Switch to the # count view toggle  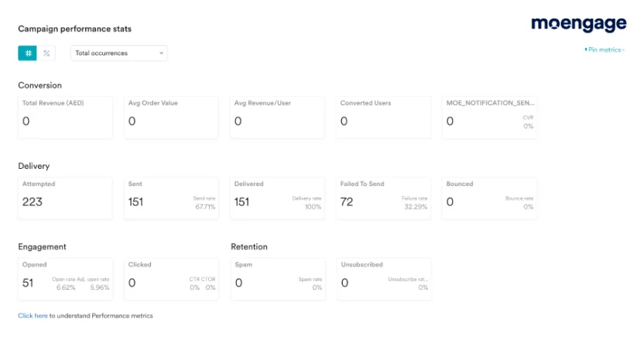pyautogui.click(x=28, y=53)
